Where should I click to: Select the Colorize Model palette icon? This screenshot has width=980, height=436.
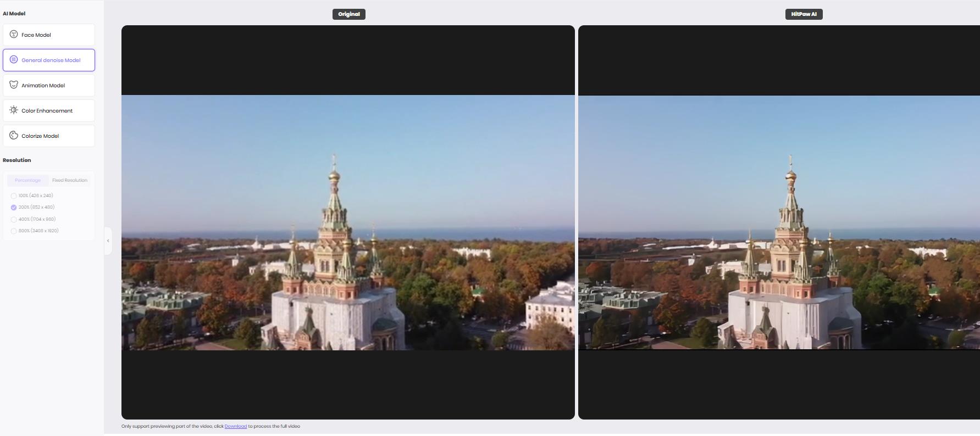click(14, 135)
